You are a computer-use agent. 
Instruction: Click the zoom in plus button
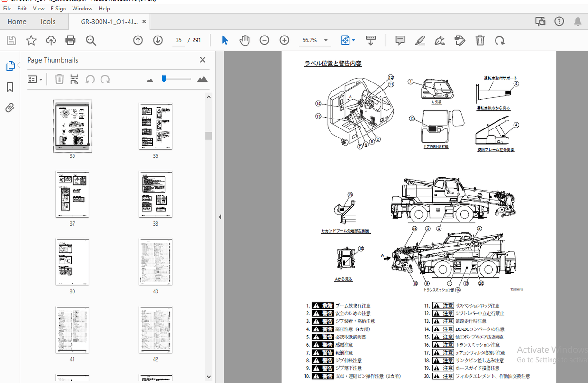284,40
